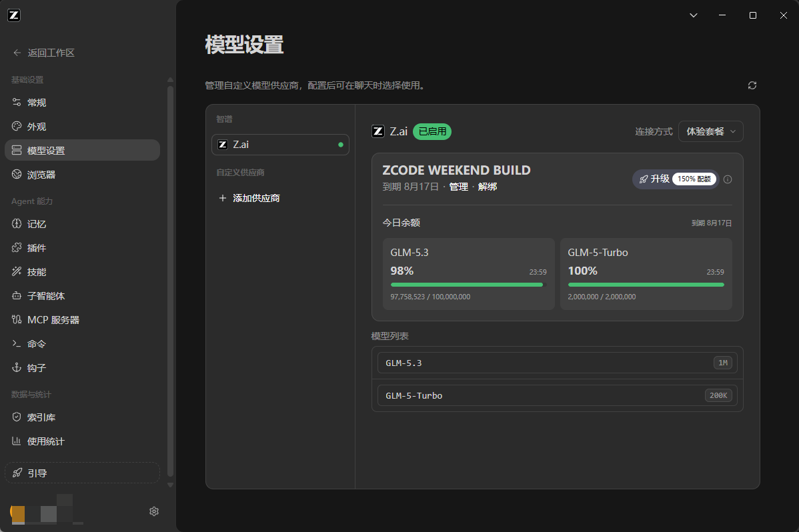
Task: Open settings via bottom gear icon
Action: pyautogui.click(x=154, y=511)
